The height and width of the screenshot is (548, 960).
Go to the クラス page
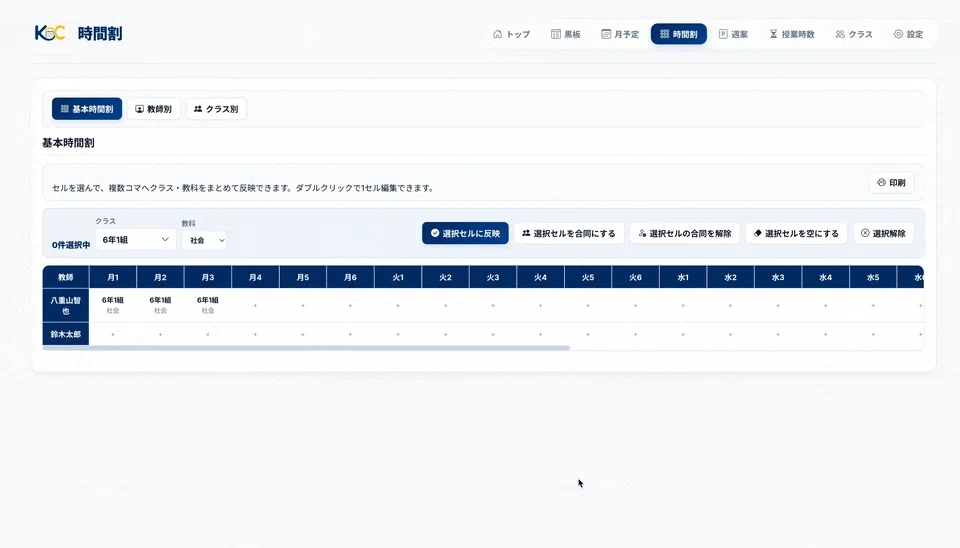click(x=853, y=34)
